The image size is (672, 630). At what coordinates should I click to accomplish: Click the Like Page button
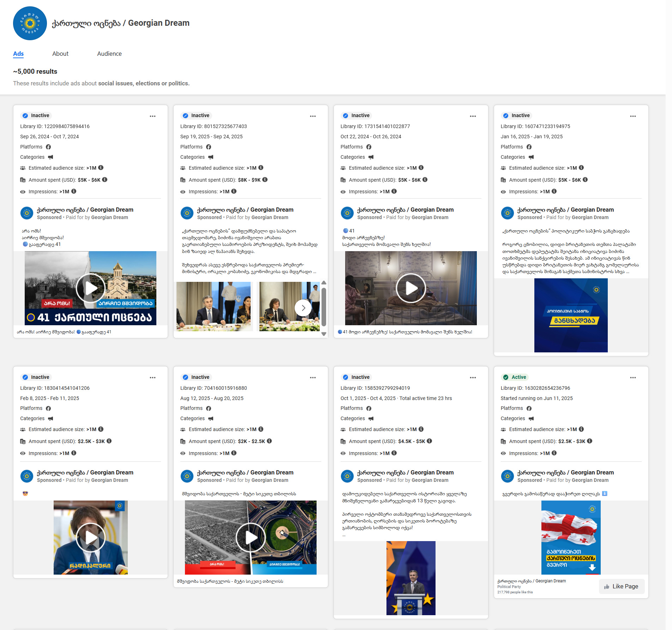622,586
